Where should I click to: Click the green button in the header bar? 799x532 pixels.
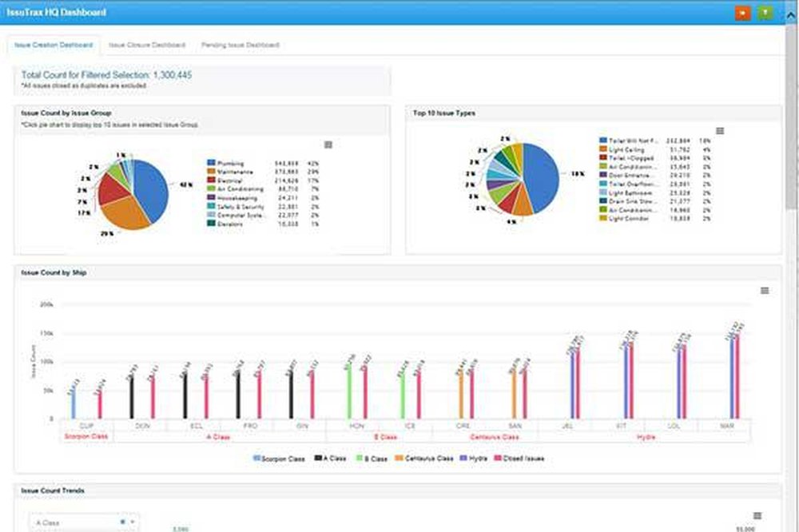[x=765, y=13]
